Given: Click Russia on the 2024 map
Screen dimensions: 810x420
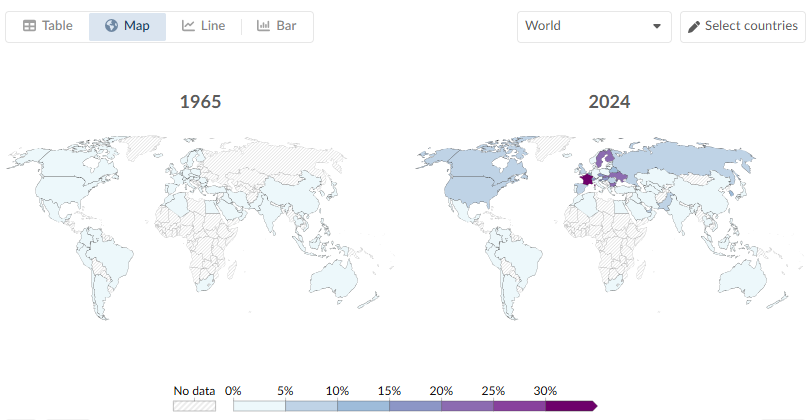Looking at the screenshot, I should coord(680,160).
